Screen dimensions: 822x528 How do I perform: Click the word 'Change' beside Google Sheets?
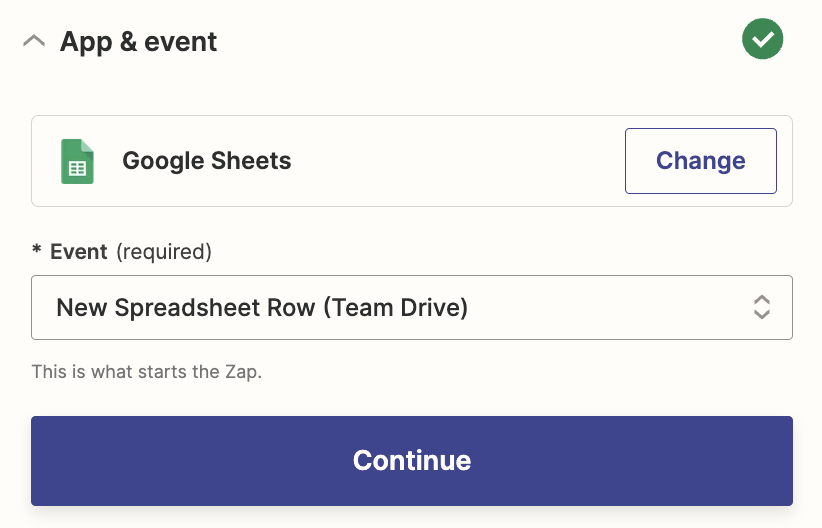click(x=700, y=161)
